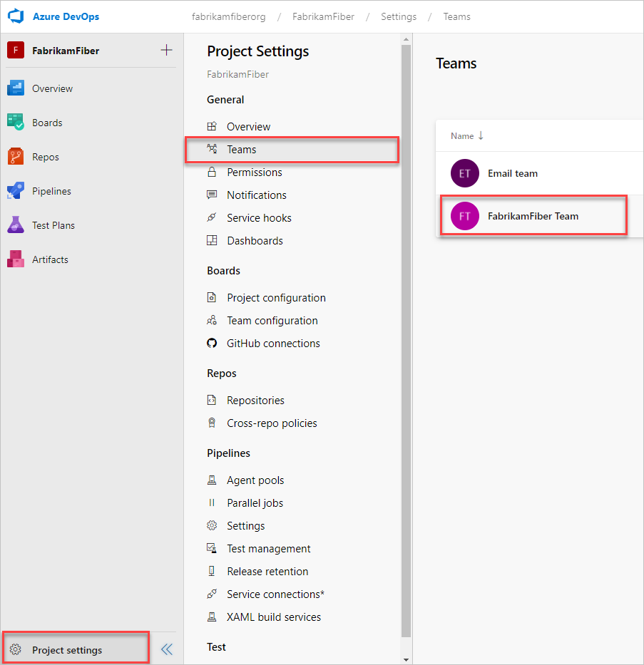The height and width of the screenshot is (665, 644).
Task: Click the Teams people icon
Action: 212,149
